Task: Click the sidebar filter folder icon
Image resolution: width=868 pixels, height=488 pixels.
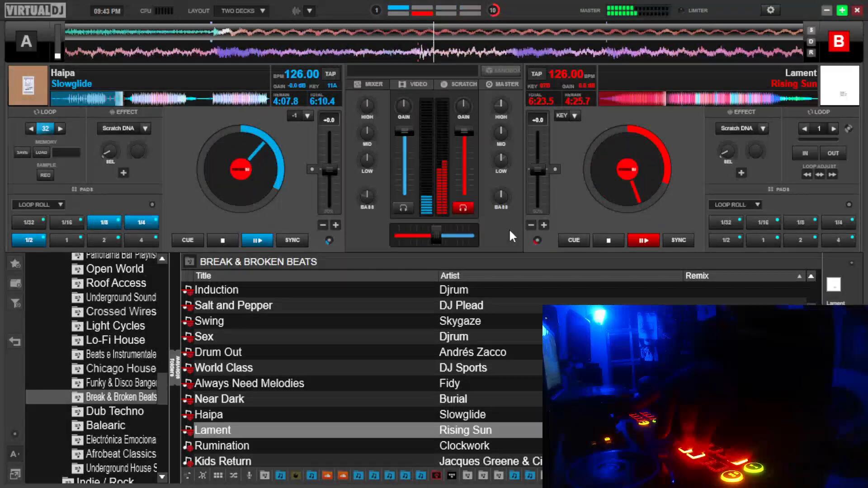Action: click(15, 303)
